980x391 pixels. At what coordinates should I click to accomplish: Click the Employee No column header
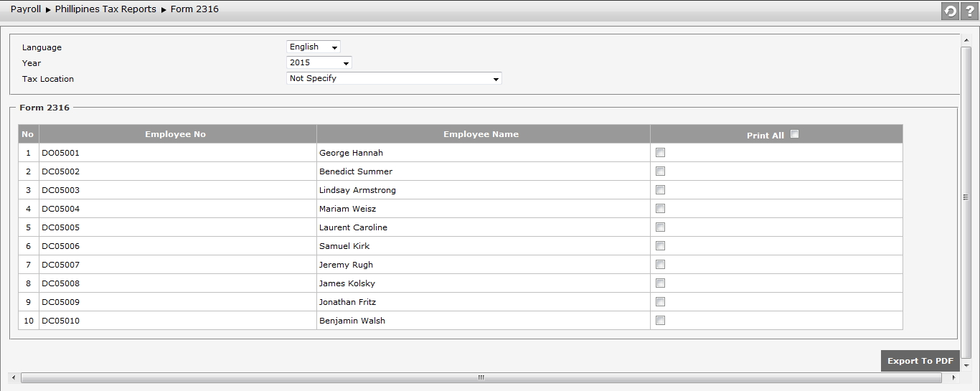click(x=175, y=134)
